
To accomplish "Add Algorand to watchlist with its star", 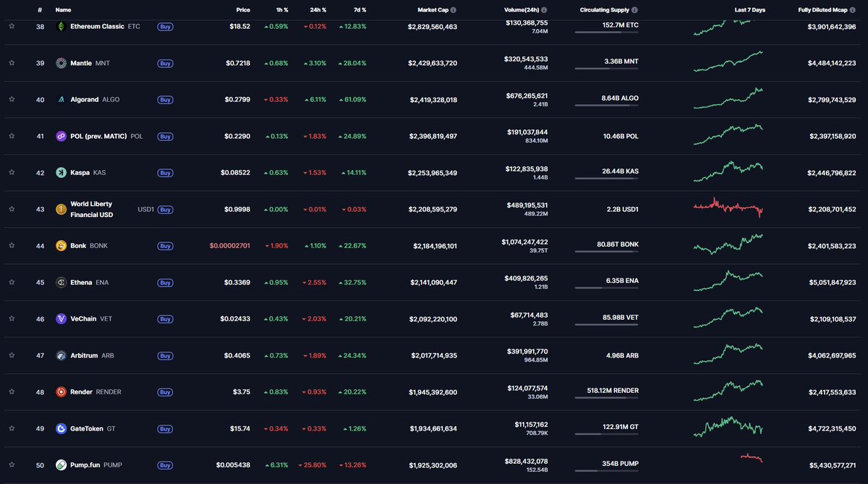I will [12, 99].
